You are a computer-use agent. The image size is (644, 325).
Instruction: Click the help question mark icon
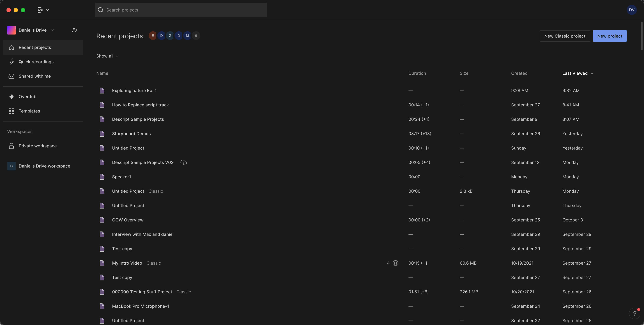[x=634, y=313]
